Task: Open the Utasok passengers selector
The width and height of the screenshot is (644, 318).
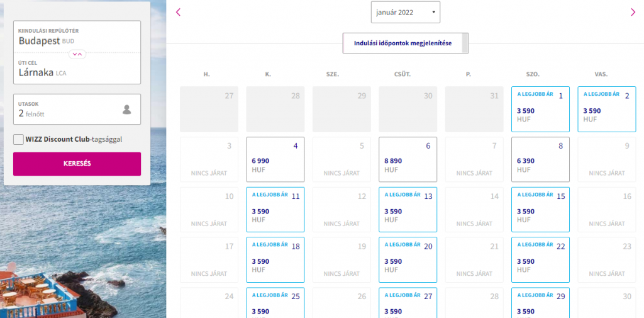Action: [x=77, y=110]
